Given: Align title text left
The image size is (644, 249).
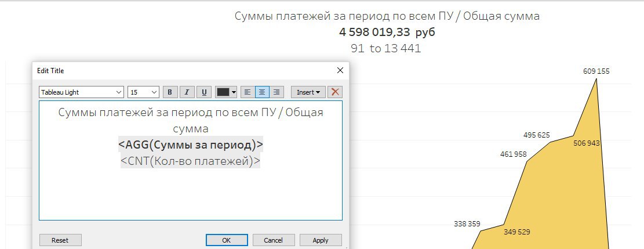Looking at the screenshot, I should click(248, 92).
